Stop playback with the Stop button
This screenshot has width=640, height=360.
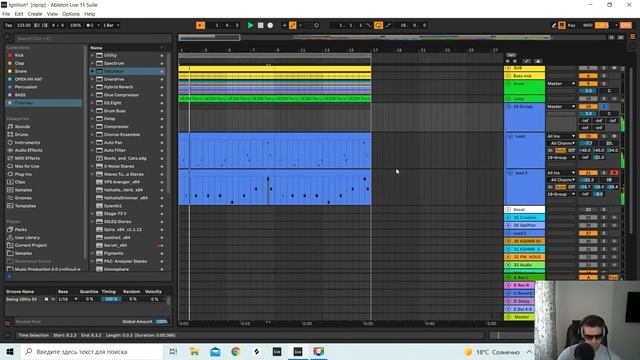260,25
